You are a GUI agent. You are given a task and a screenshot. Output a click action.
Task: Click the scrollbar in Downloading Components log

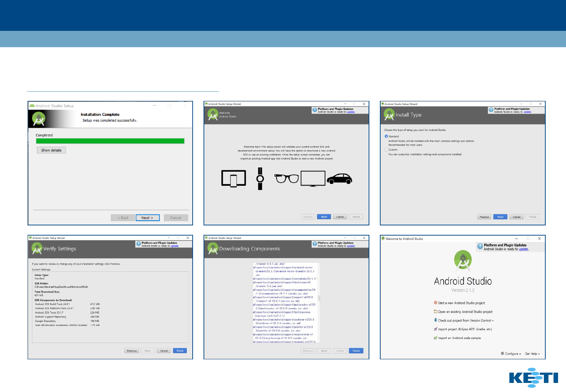[319, 298]
